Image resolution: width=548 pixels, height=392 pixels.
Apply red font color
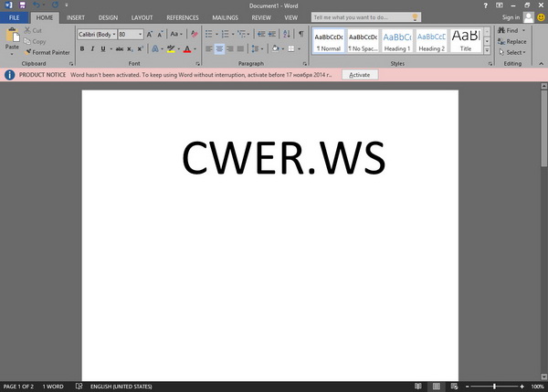pyautogui.click(x=187, y=49)
